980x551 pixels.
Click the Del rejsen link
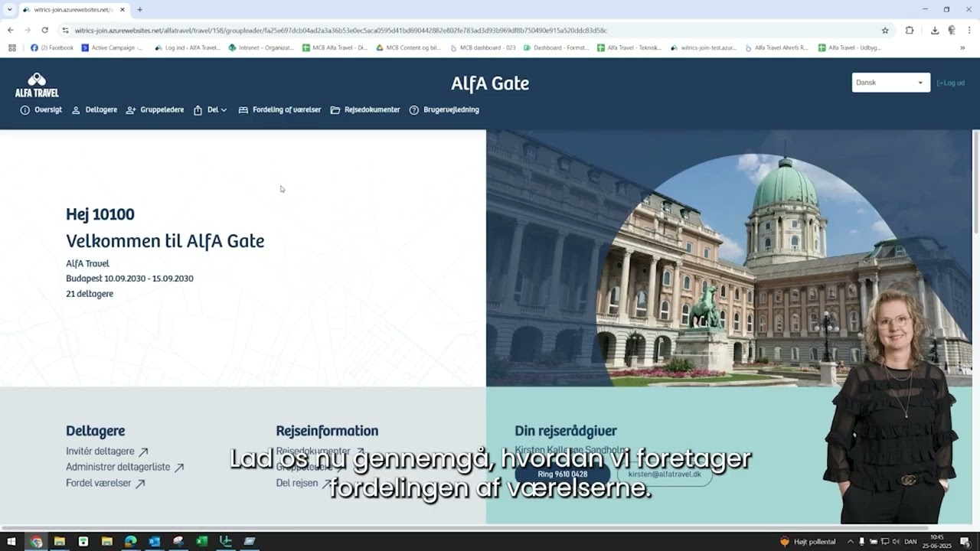(x=304, y=483)
